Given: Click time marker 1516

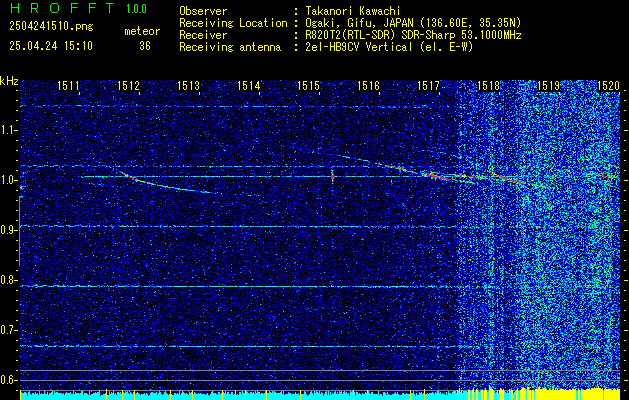Looking at the screenshot, I should tap(369, 85).
